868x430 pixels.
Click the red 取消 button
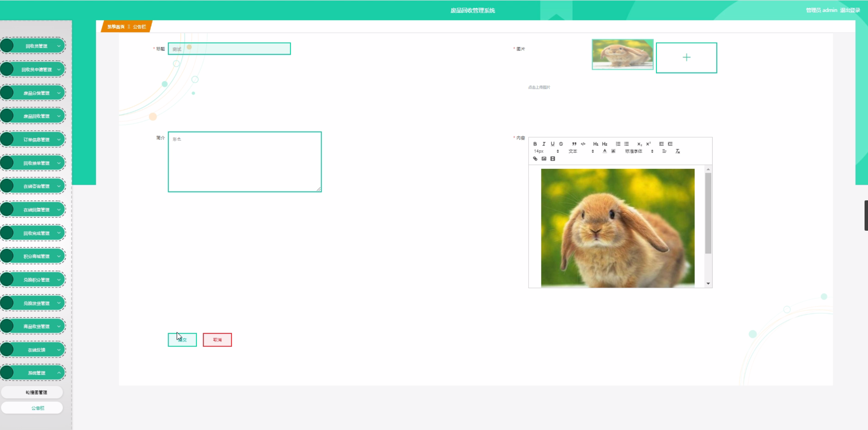[x=217, y=340]
